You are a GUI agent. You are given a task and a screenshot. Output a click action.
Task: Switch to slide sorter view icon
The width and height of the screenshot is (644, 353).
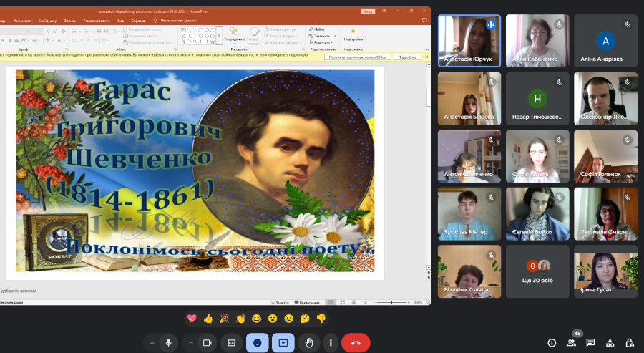pyautogui.click(x=342, y=302)
